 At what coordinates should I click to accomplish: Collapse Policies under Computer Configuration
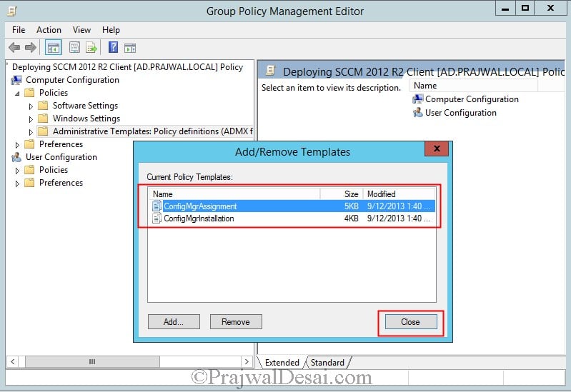click(17, 94)
